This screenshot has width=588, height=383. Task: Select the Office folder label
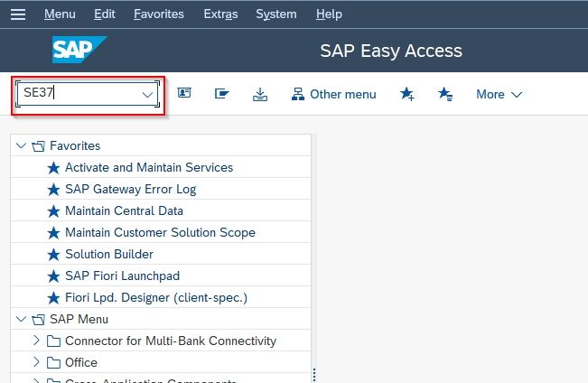(81, 363)
